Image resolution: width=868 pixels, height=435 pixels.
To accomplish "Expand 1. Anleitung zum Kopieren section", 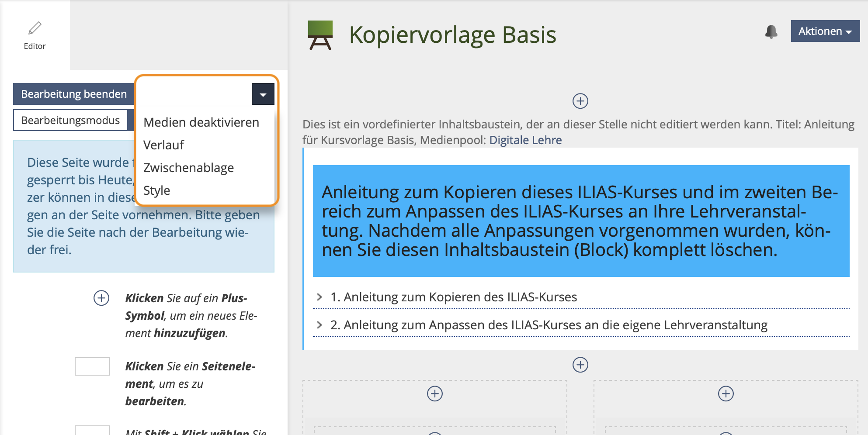I will (x=319, y=297).
